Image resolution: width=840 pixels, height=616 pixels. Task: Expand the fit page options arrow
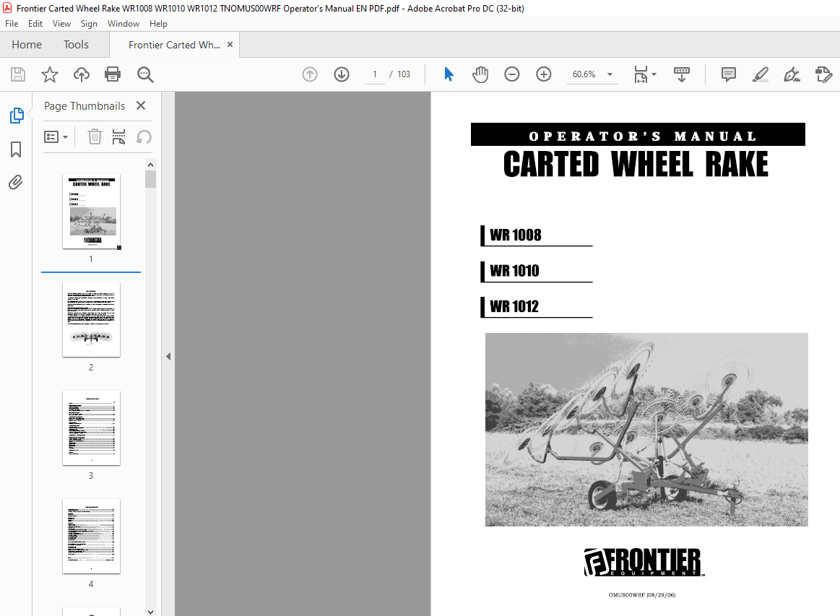coord(654,74)
